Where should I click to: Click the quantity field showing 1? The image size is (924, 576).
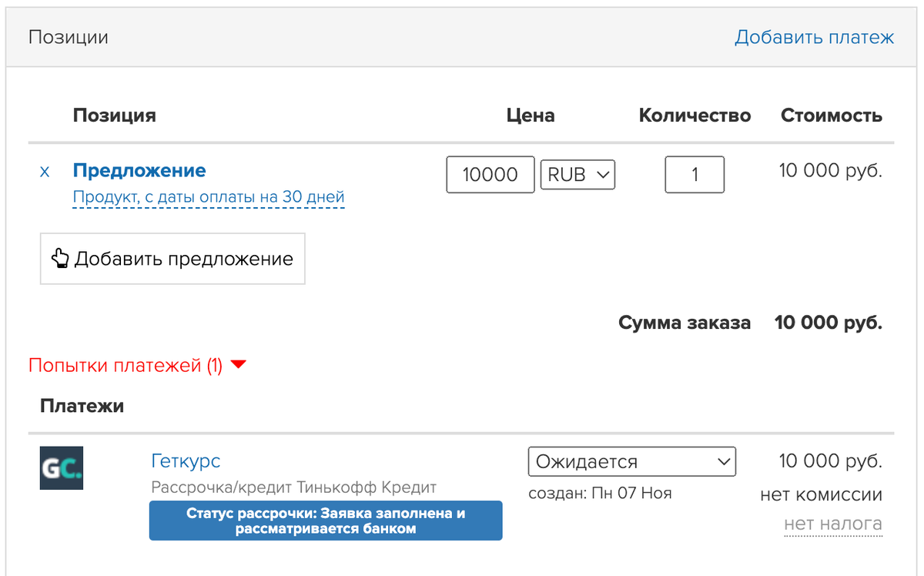coord(695,175)
